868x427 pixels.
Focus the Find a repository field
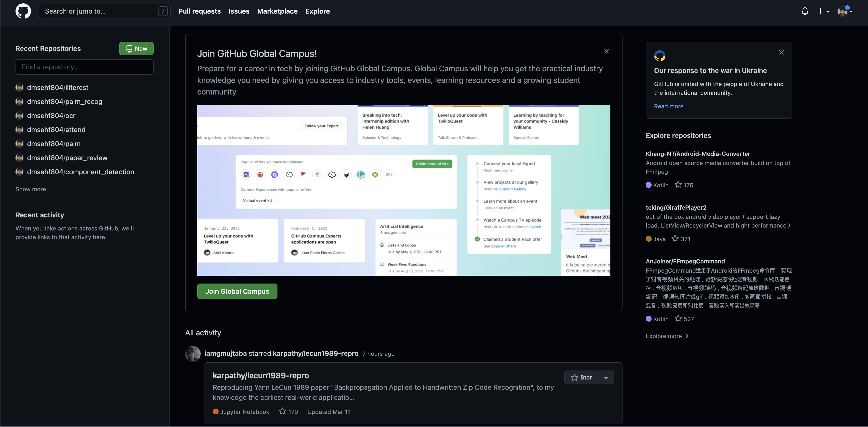click(x=84, y=67)
